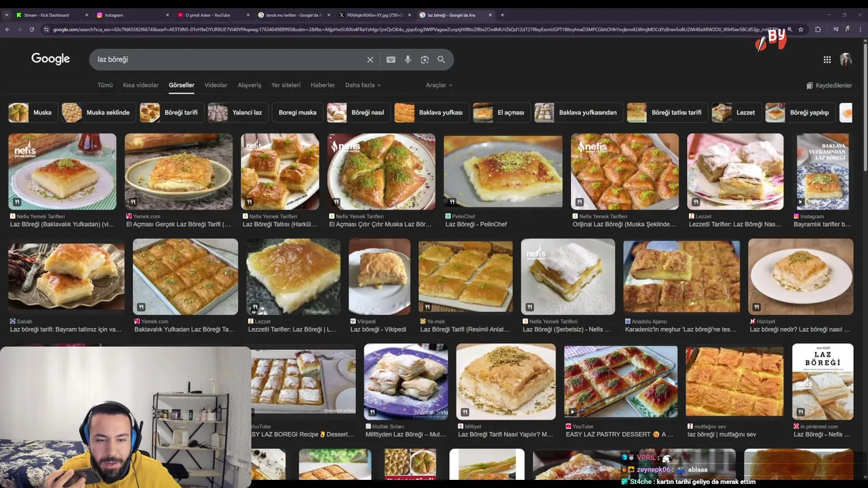Switch to the Tümü tab
This screenshot has height=488, width=868.
point(105,85)
